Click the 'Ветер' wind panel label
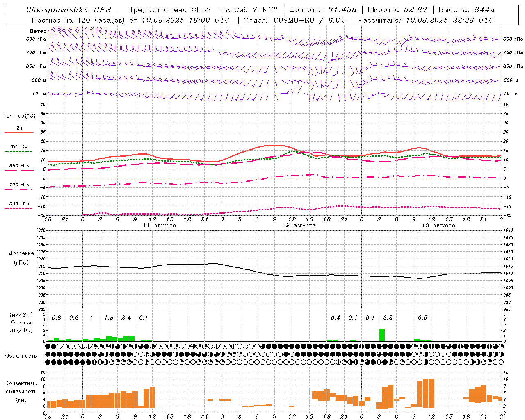525x420 pixels. click(x=38, y=31)
